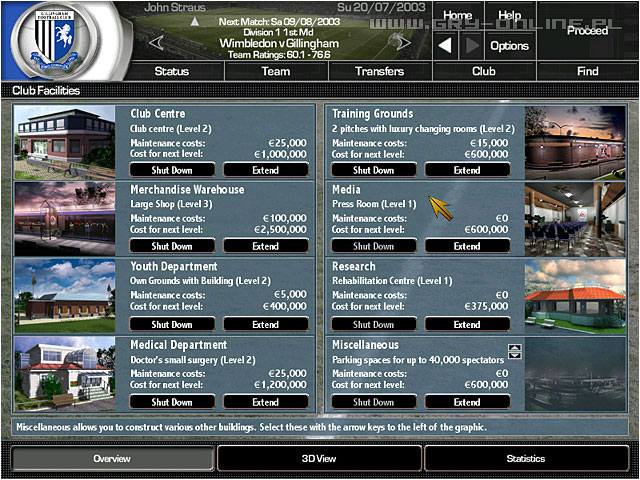Extend the Media press room
The width and height of the screenshot is (640, 480).
(x=467, y=246)
